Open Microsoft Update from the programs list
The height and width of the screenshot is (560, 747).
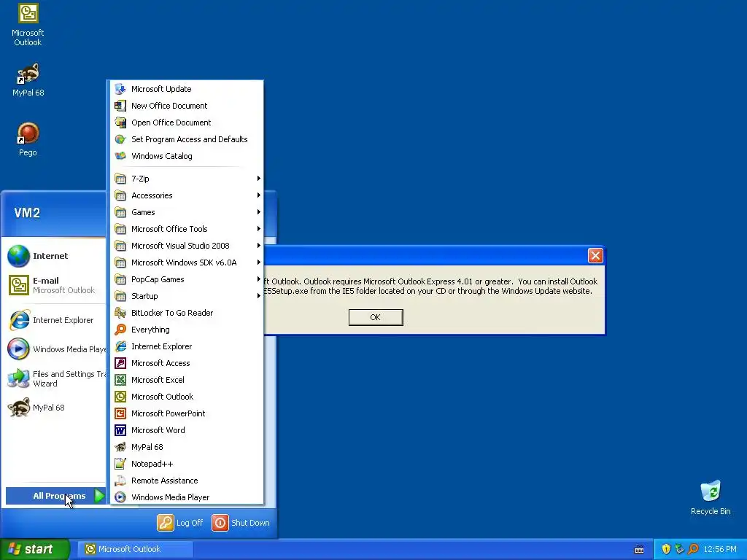tap(186, 89)
